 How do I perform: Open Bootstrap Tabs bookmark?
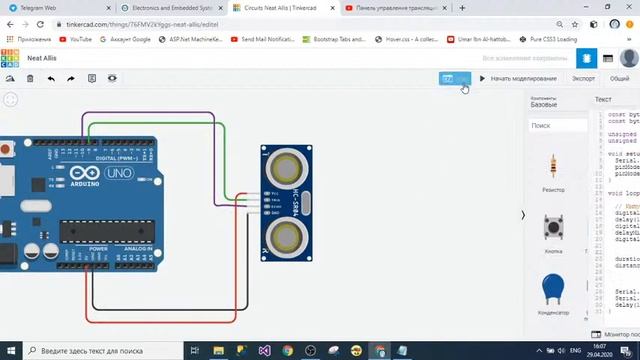coord(334,39)
